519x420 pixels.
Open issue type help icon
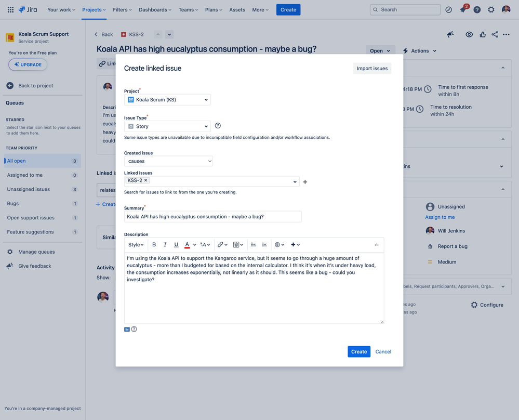[x=218, y=126]
